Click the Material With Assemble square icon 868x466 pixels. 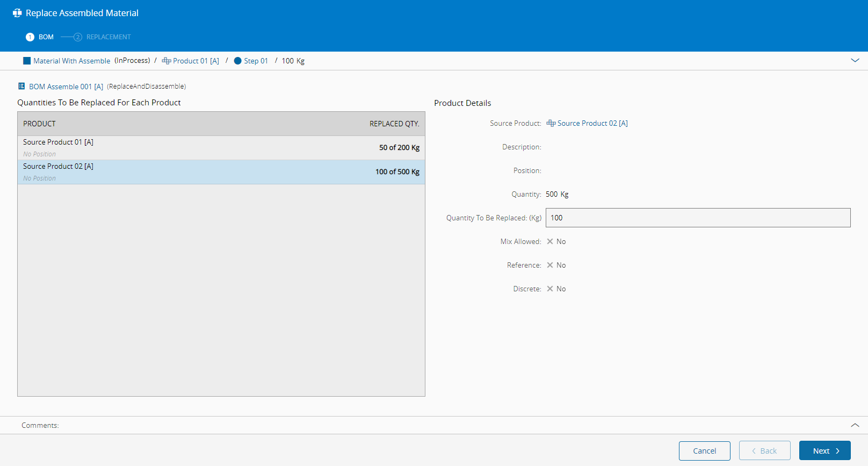[x=27, y=61]
